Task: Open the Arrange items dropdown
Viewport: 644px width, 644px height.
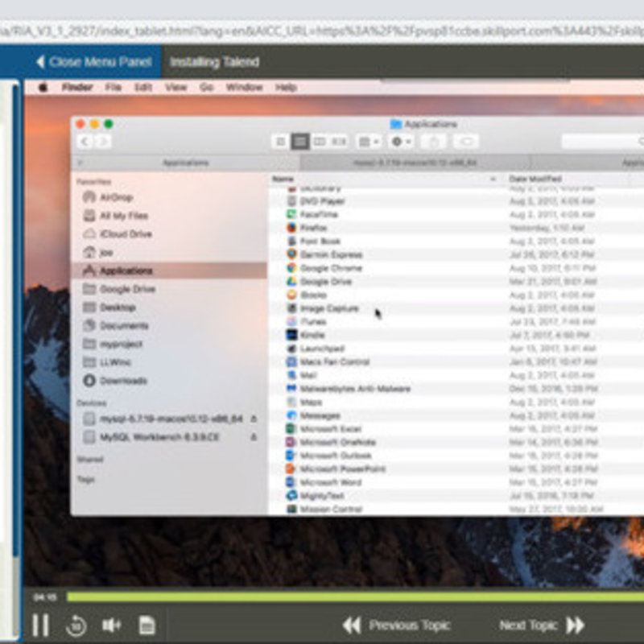Action: 369,142
